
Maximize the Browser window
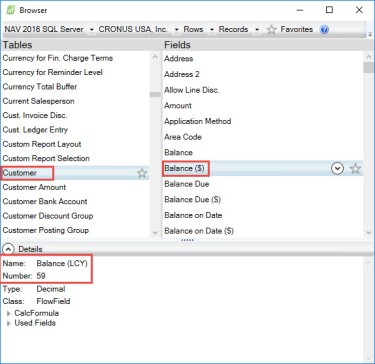[329, 10]
